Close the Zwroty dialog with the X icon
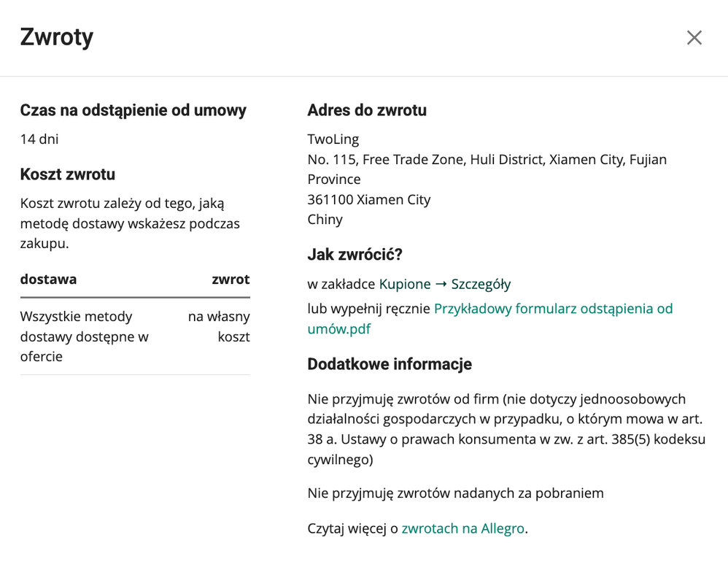 click(x=694, y=38)
